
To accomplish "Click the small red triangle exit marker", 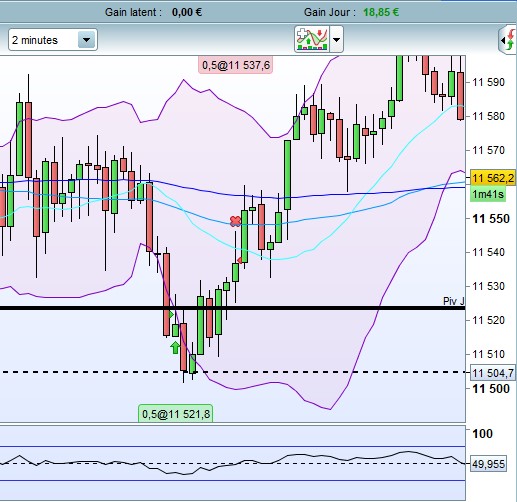I will (x=239, y=260).
